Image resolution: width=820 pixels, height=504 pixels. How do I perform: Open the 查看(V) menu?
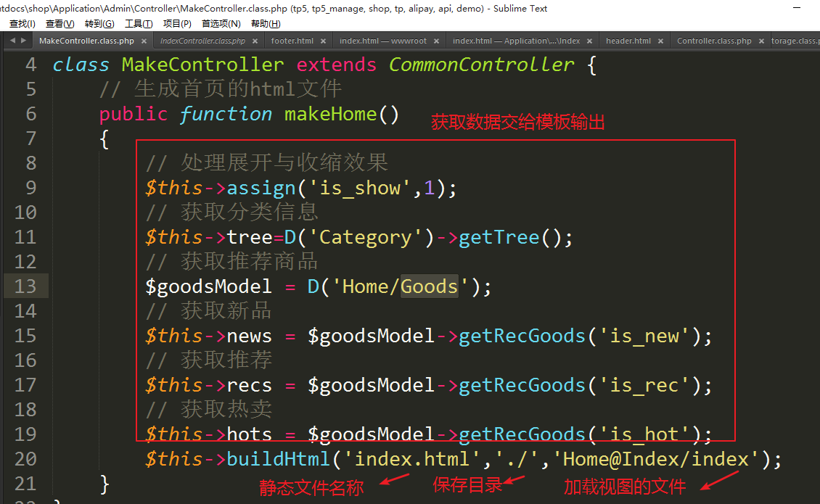point(60,24)
